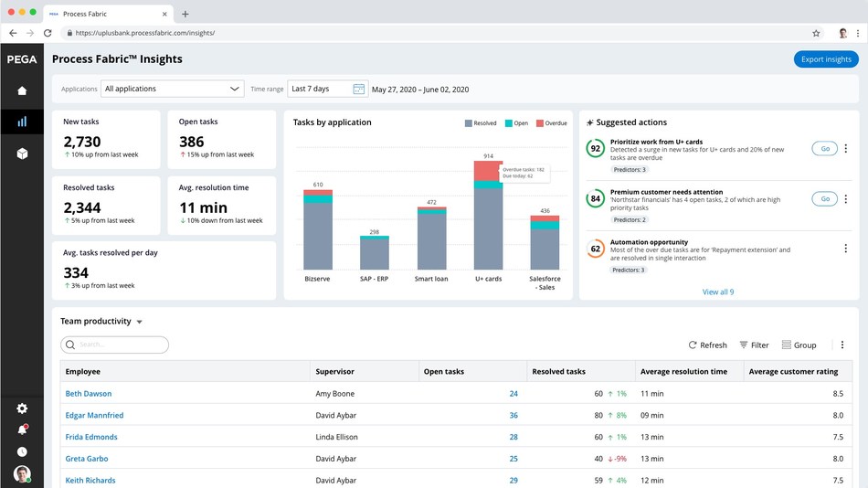Open the View all 9 link
Viewport: 868px width, 488px height.
[717, 292]
